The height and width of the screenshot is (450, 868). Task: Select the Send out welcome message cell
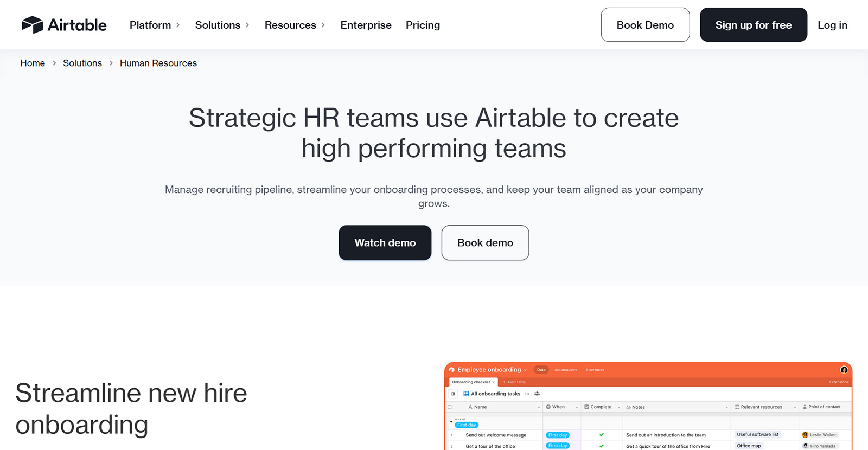pyautogui.click(x=496, y=435)
